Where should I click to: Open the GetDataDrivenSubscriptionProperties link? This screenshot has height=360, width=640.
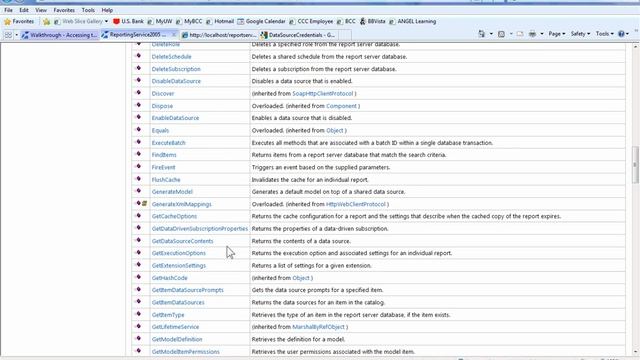(x=200, y=229)
